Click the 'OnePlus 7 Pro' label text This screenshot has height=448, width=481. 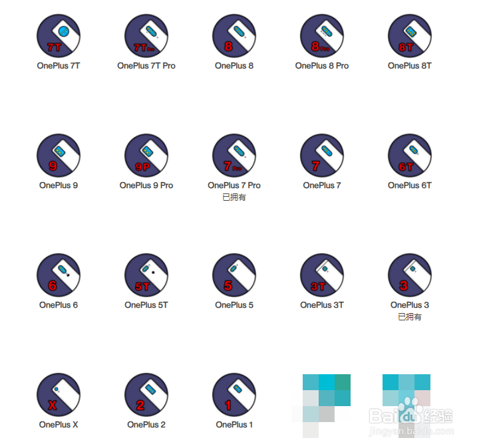click(234, 185)
